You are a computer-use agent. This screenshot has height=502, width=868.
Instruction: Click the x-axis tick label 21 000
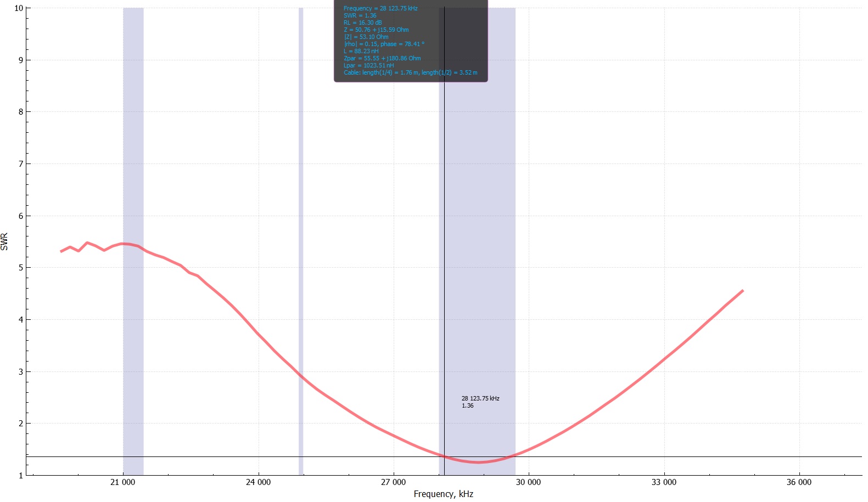pos(122,482)
